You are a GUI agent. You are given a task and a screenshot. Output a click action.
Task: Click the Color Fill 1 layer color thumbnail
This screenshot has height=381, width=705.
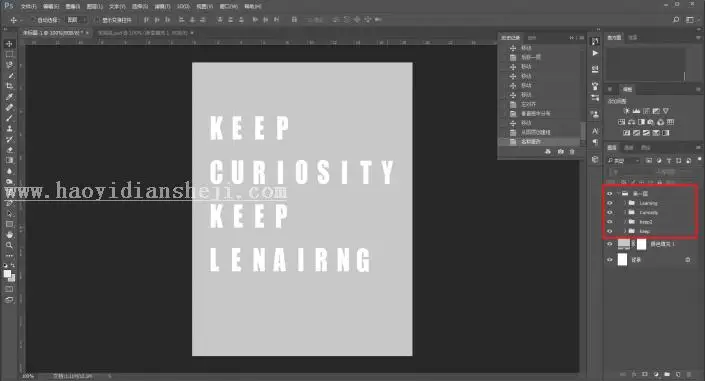click(624, 244)
